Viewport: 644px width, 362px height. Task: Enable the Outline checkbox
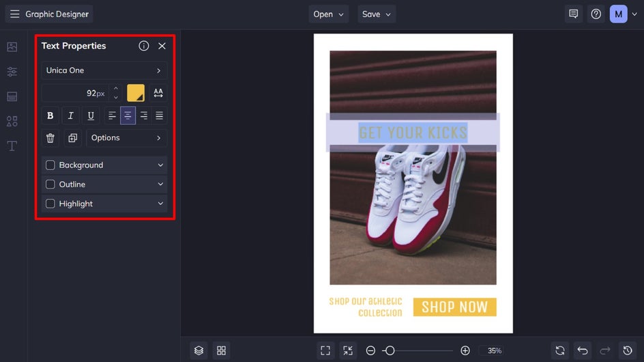point(50,184)
